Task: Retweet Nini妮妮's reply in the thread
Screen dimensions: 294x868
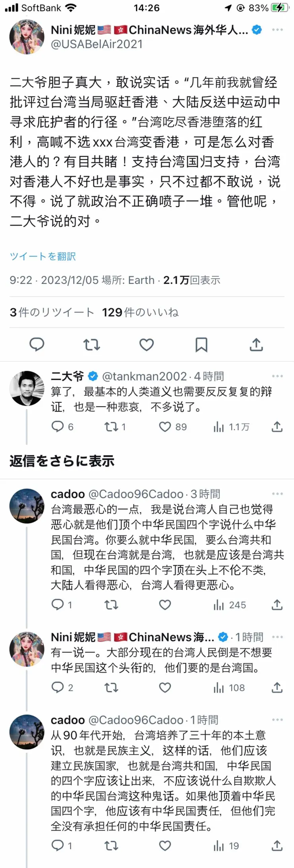Action: tap(111, 687)
